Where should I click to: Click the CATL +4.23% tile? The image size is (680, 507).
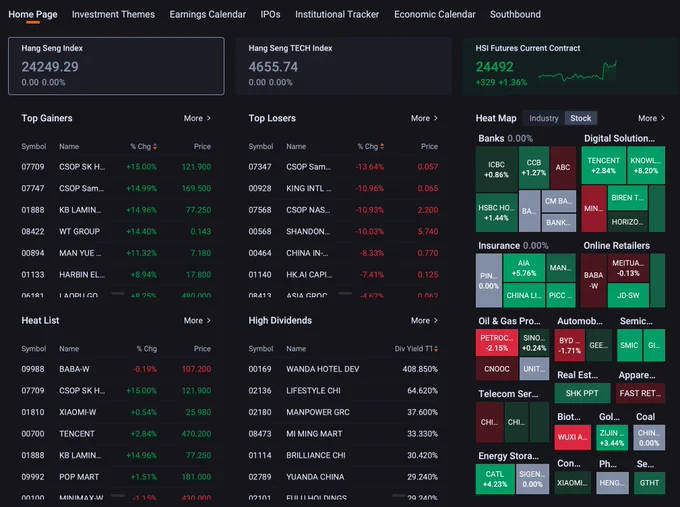pos(495,479)
